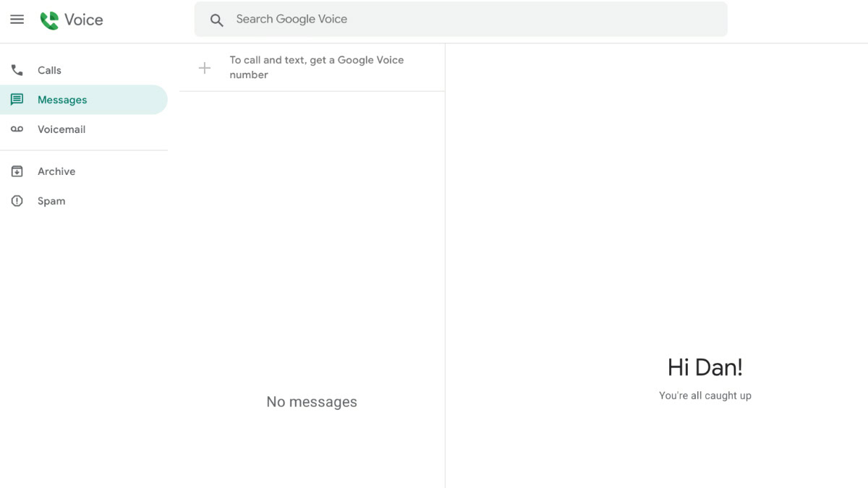Image resolution: width=868 pixels, height=488 pixels.
Task: Open the Archive folder
Action: (x=84, y=171)
